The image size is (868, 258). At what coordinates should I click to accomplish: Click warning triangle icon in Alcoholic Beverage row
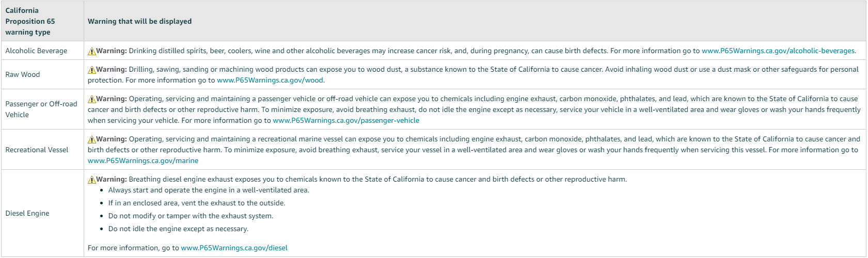coord(92,51)
